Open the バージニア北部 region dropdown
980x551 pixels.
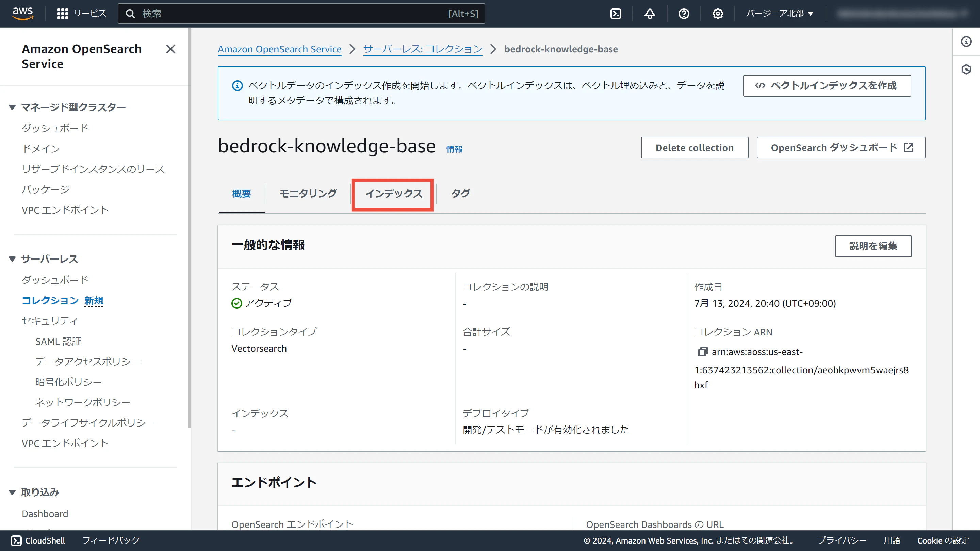tap(780, 14)
